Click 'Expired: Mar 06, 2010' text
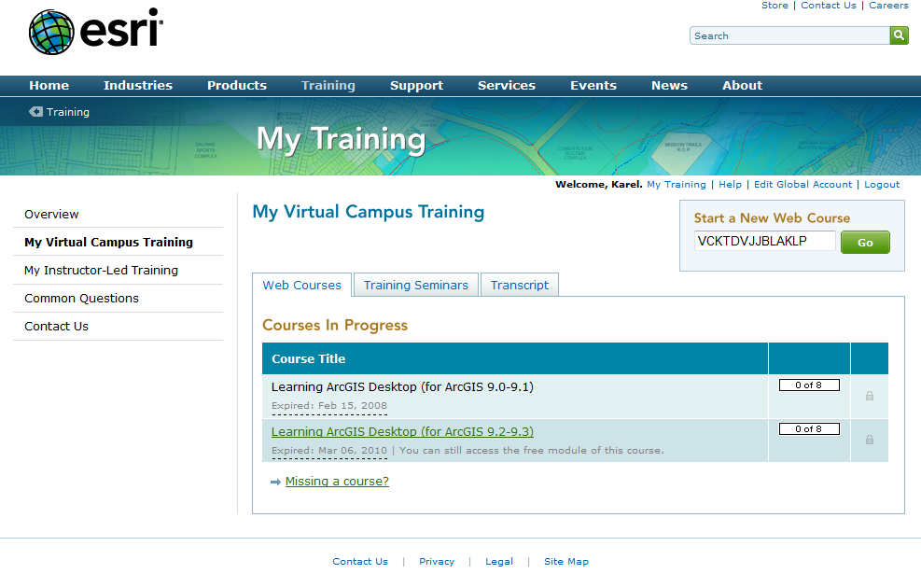 point(328,451)
